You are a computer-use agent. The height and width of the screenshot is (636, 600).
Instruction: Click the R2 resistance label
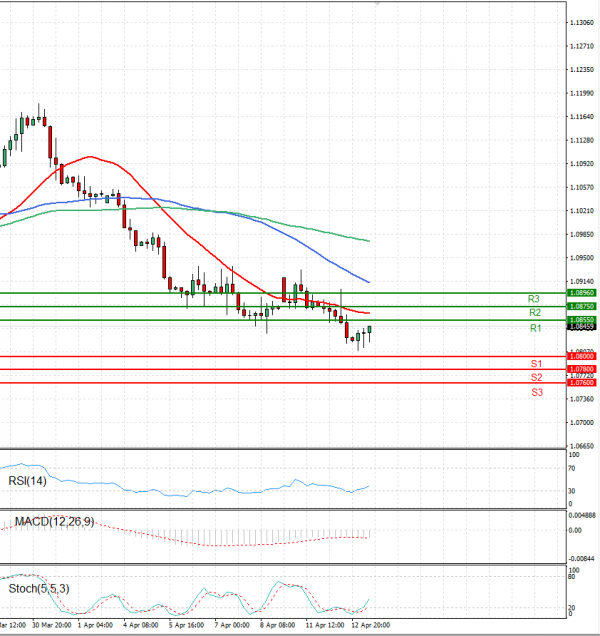pos(535,313)
